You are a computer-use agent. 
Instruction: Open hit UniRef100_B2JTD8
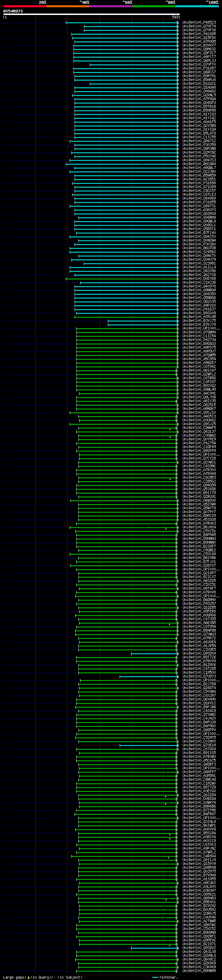pyautogui.click(x=199, y=684)
